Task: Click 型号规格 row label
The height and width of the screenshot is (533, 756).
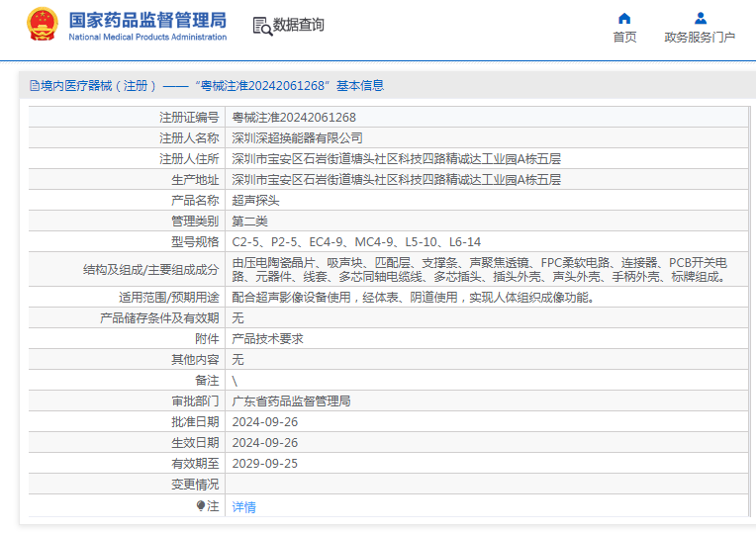Action: coord(195,242)
